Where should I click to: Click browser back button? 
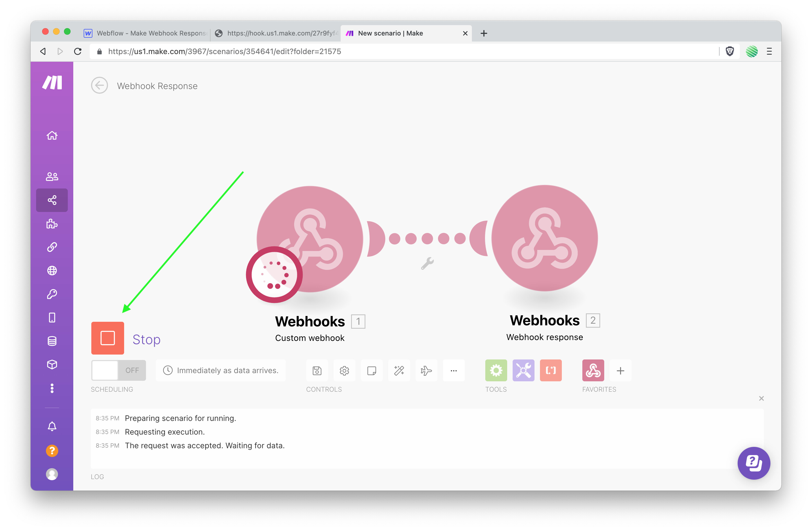point(43,51)
